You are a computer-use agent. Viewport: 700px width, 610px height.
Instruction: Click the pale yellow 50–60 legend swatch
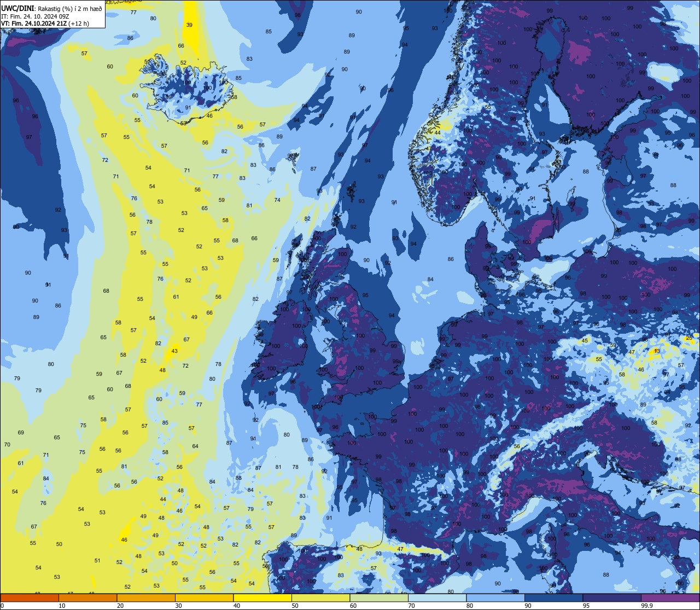320,597
